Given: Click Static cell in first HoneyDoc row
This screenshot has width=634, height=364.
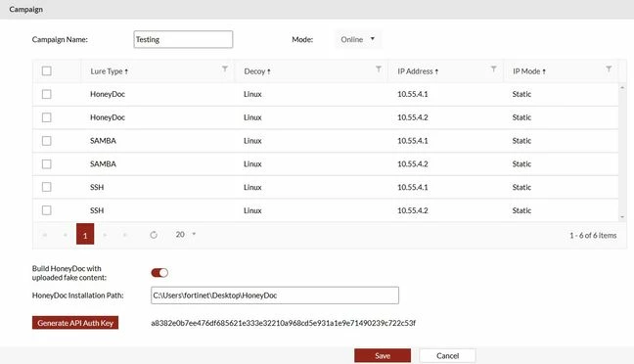Looking at the screenshot, I should point(521,94).
